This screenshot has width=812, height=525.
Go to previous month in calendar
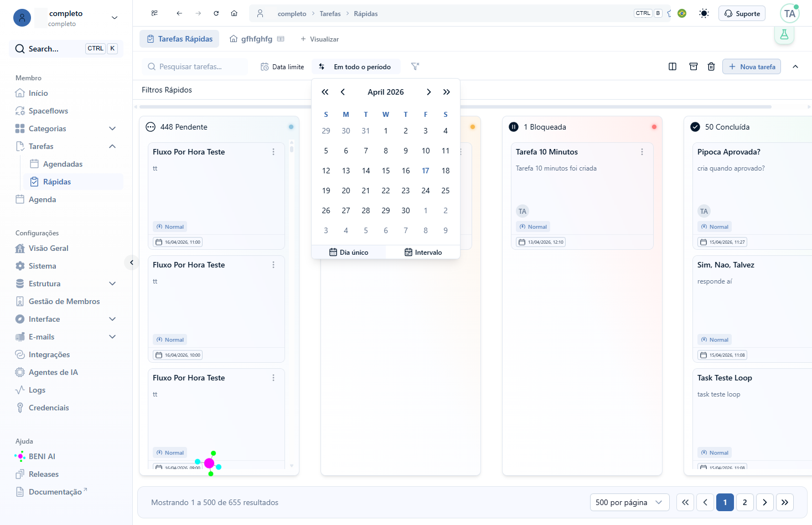pyautogui.click(x=343, y=92)
